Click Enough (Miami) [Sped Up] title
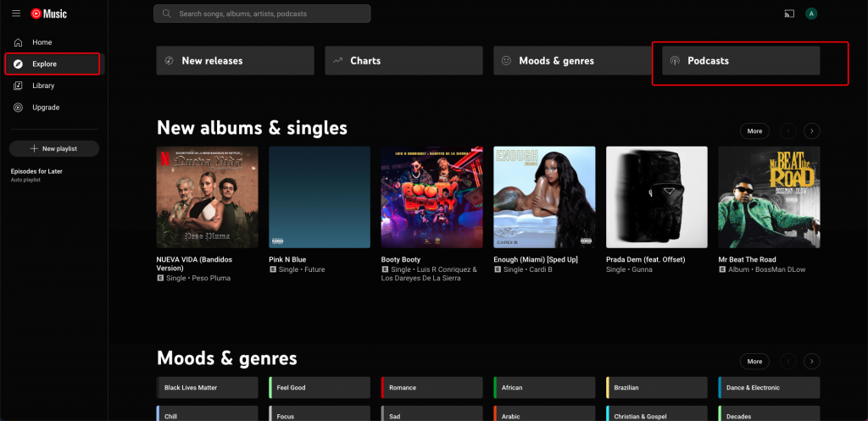The width and height of the screenshot is (868, 421). (x=536, y=259)
